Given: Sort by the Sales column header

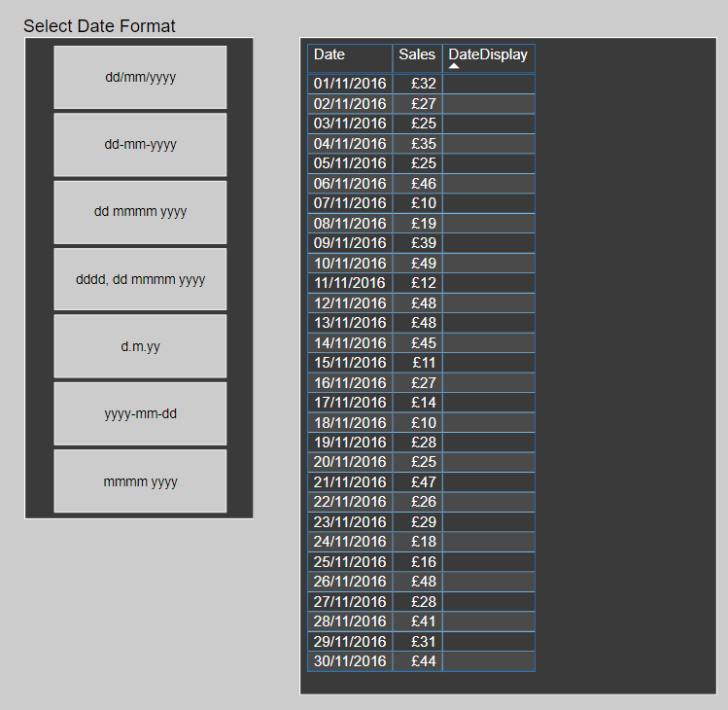Looking at the screenshot, I should [x=417, y=55].
